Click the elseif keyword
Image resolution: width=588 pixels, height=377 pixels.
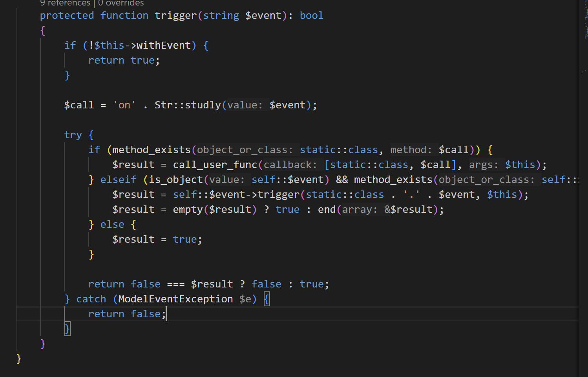coord(118,180)
